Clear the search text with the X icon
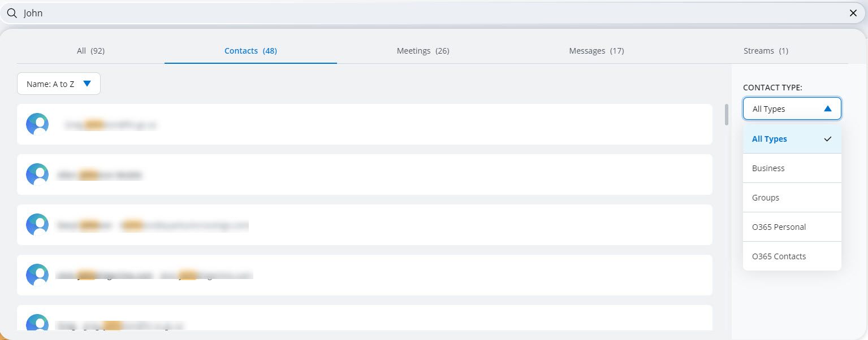This screenshot has width=868, height=340. [853, 13]
